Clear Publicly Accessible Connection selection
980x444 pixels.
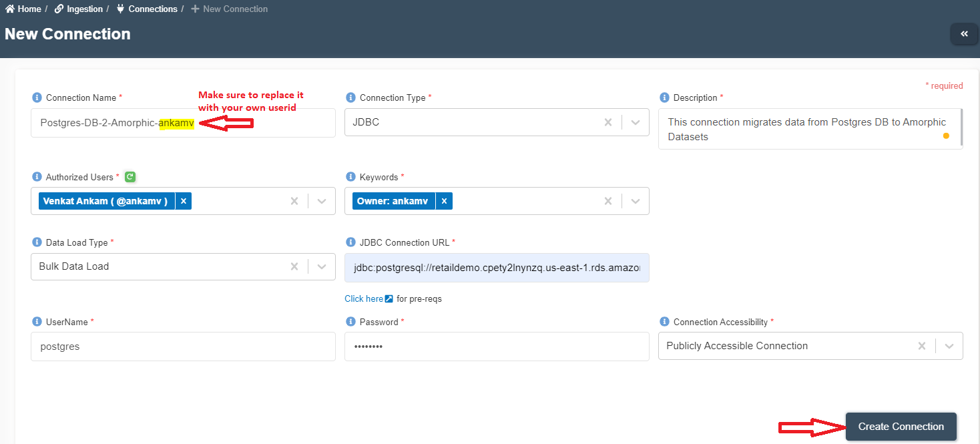click(922, 346)
